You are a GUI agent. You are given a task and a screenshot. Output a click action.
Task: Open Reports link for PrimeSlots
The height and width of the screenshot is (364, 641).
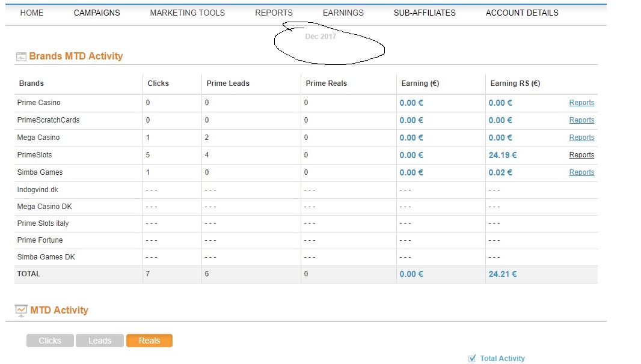tap(581, 155)
